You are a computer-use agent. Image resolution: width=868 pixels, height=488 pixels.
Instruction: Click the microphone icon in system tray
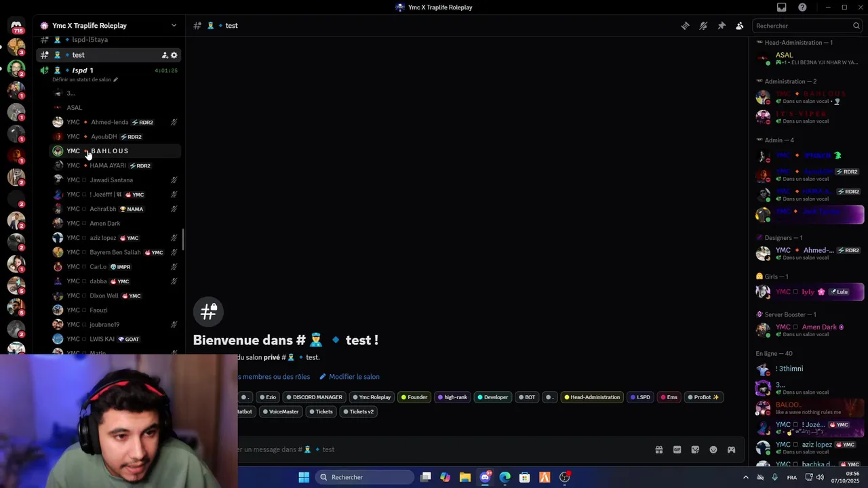click(775, 477)
